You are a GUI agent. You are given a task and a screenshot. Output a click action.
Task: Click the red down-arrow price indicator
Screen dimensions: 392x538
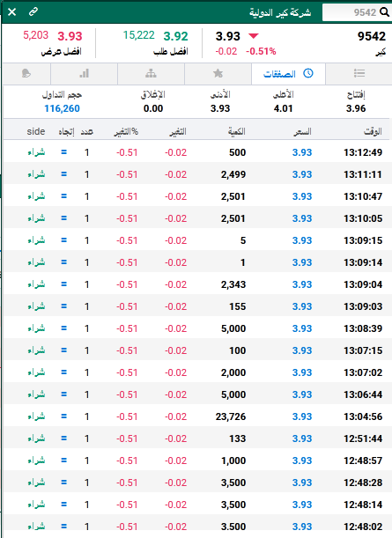point(254,36)
